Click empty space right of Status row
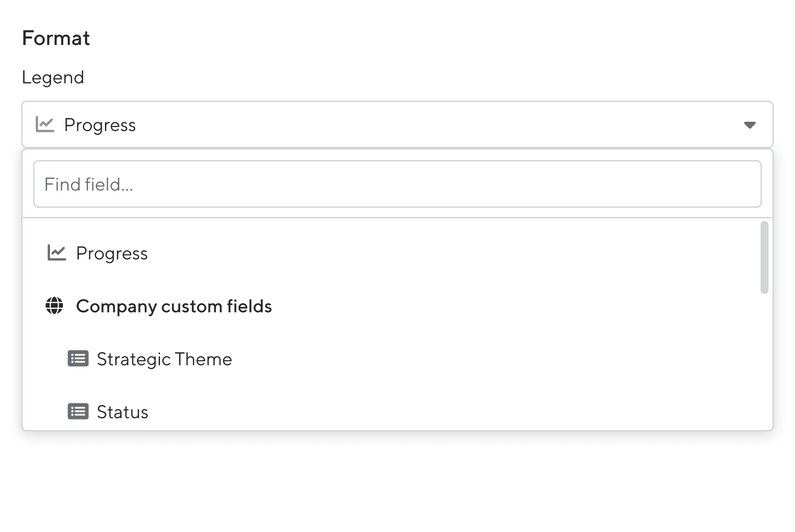Image resolution: width=795 pixels, height=532 pixels. click(475, 412)
